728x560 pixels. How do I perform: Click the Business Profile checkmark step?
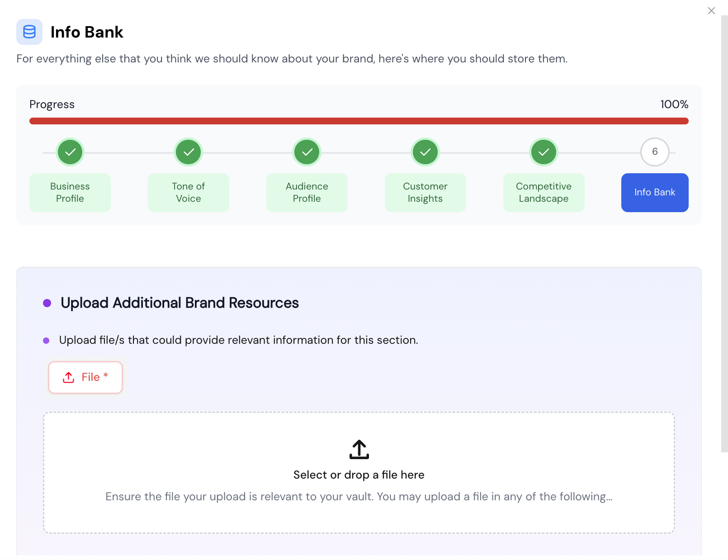[70, 152]
